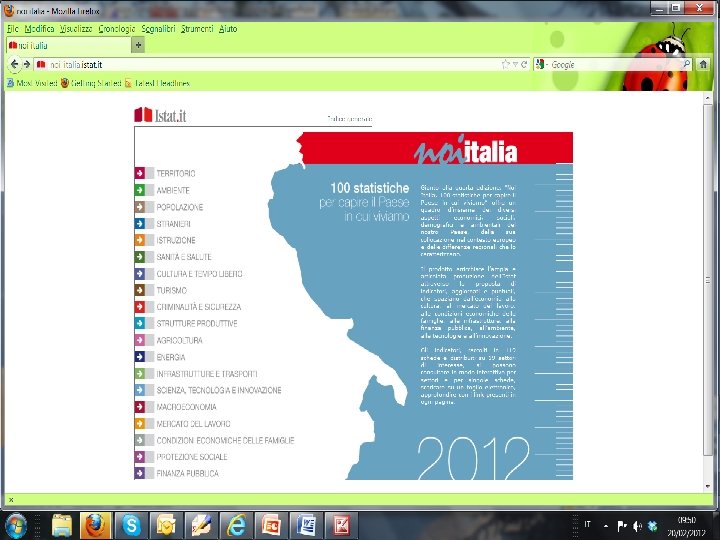Open the ISTRUZIONE section link
Image resolution: width=720 pixels, height=540 pixels.
176,240
